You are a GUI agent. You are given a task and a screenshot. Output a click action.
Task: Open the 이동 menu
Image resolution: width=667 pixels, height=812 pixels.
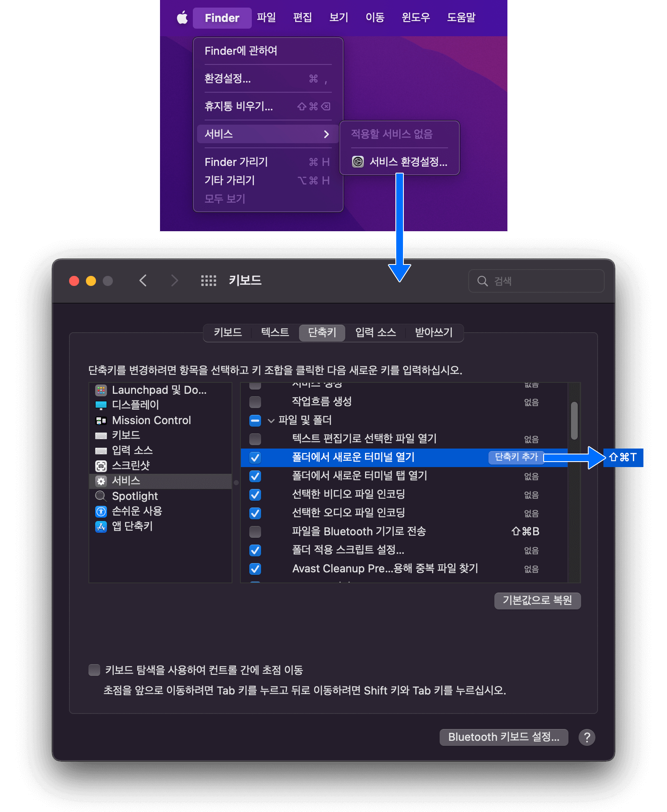point(375,18)
